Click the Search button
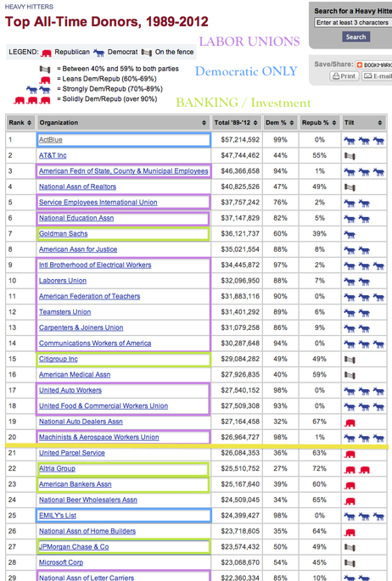The image size is (392, 581). click(x=356, y=36)
